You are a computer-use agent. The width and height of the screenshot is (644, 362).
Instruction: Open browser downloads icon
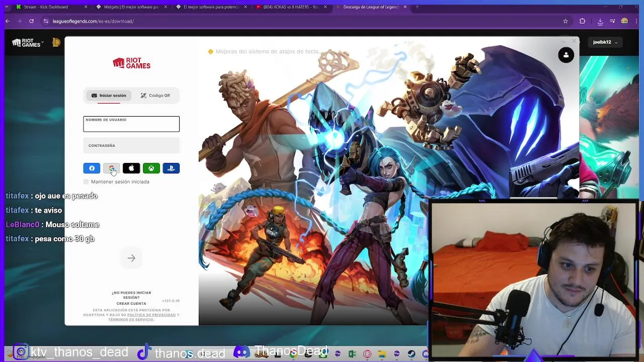[x=600, y=21]
